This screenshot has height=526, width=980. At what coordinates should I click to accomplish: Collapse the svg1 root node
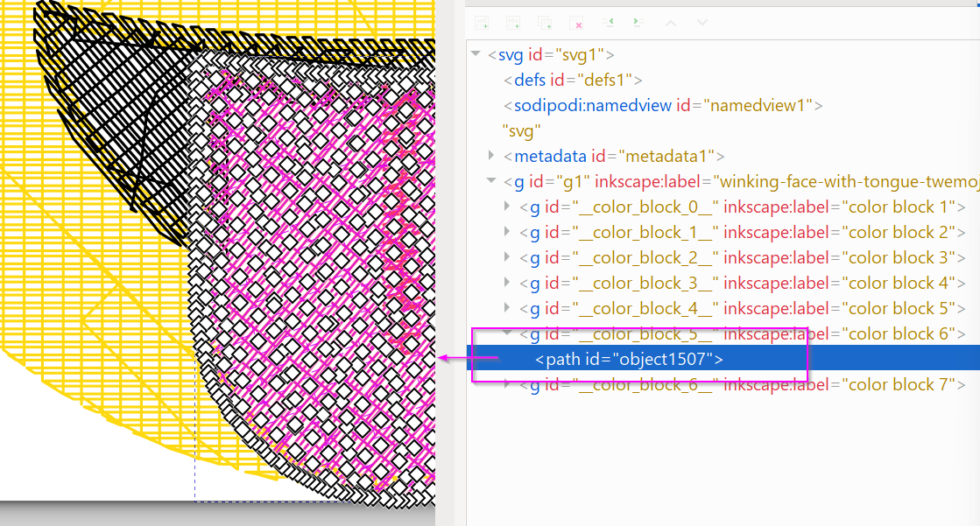coord(476,53)
